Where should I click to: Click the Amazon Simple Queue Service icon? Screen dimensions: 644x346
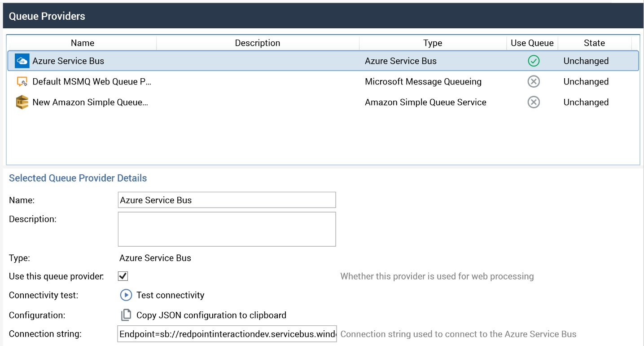[x=22, y=102]
